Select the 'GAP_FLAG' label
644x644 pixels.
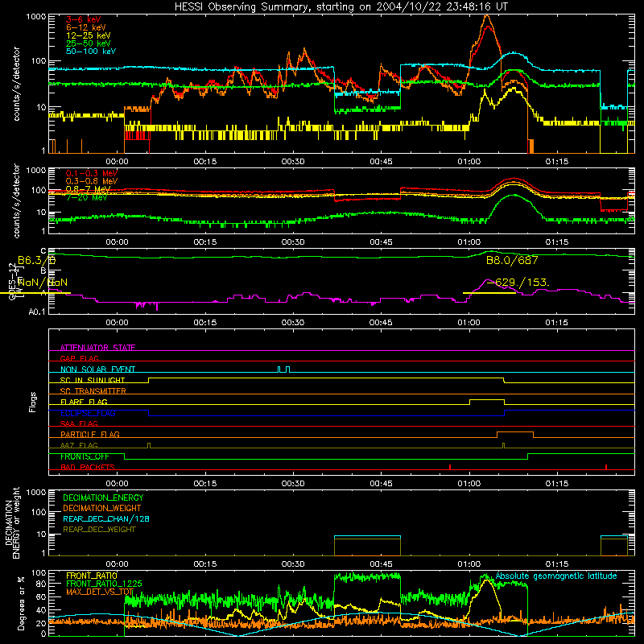point(79,358)
